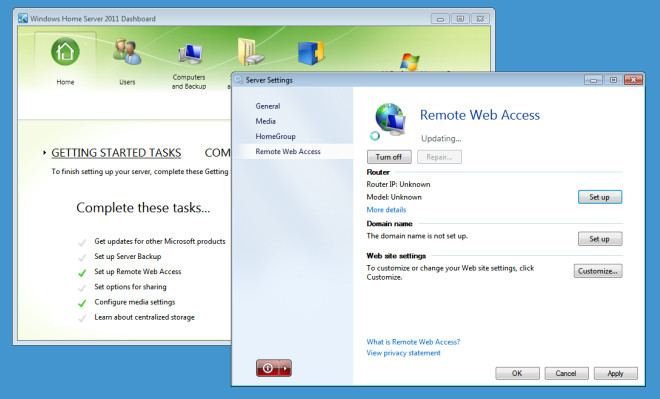Click 'The domain name is not set up.' text

(x=417, y=236)
